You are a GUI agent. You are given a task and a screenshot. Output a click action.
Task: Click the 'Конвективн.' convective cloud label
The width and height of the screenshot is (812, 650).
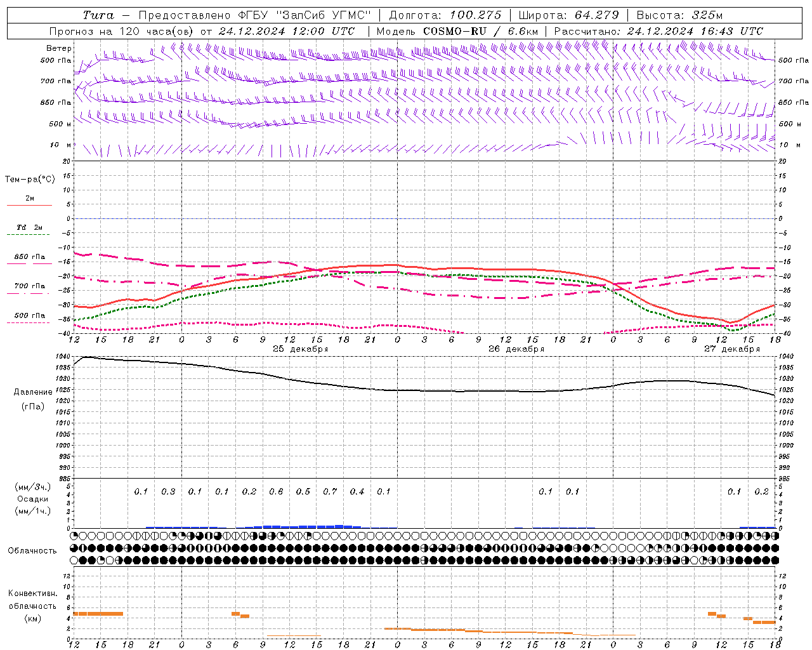(33, 594)
